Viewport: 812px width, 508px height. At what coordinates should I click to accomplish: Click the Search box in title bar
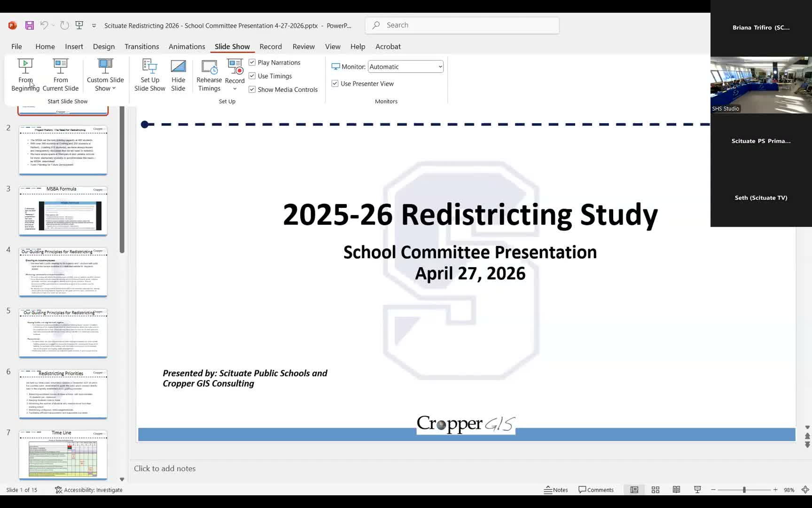pyautogui.click(x=462, y=25)
